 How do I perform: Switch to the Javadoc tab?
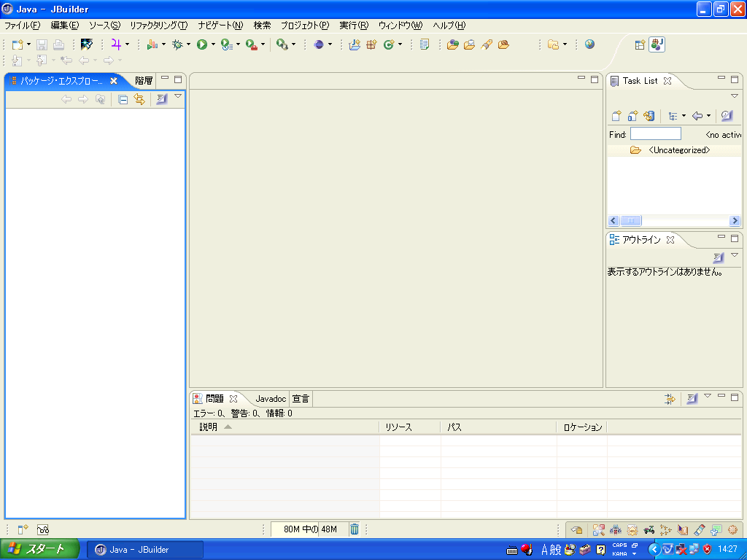270,399
